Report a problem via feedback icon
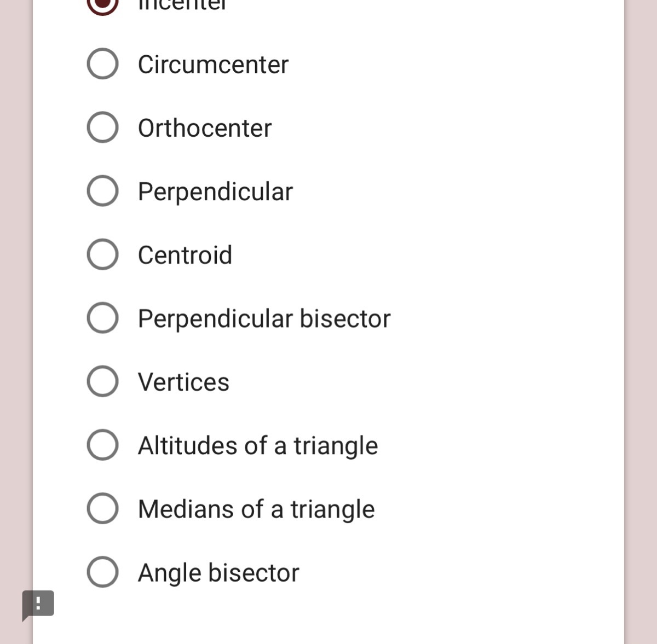The image size is (657, 644). (38, 604)
